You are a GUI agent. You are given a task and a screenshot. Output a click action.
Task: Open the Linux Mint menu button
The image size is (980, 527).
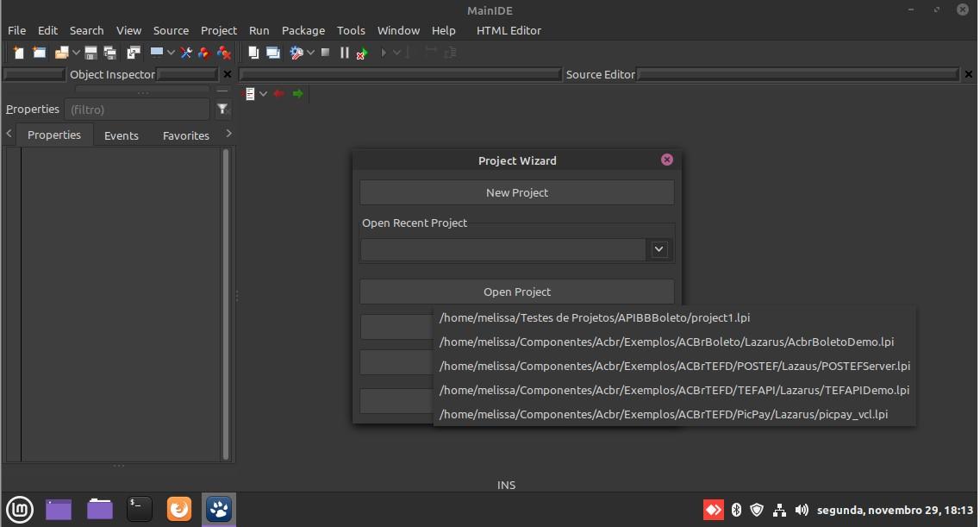pos(19,510)
